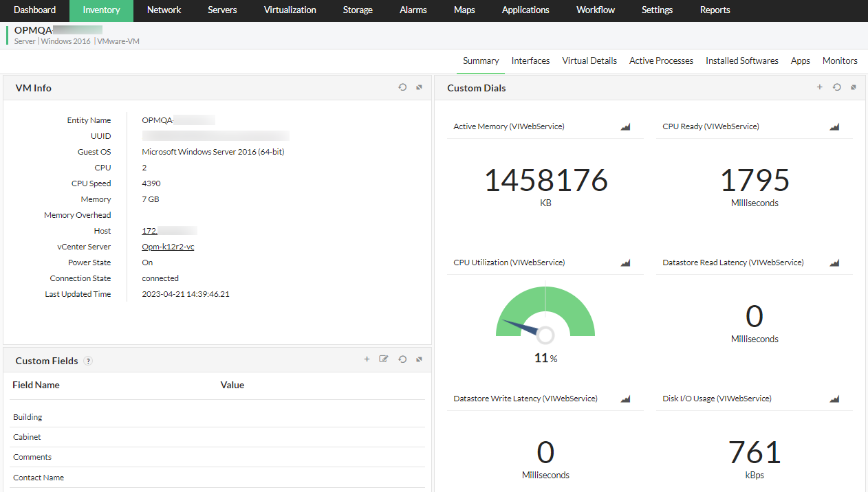Open graph for CPU Ready dial
The height and width of the screenshot is (492, 868).
[x=834, y=127]
